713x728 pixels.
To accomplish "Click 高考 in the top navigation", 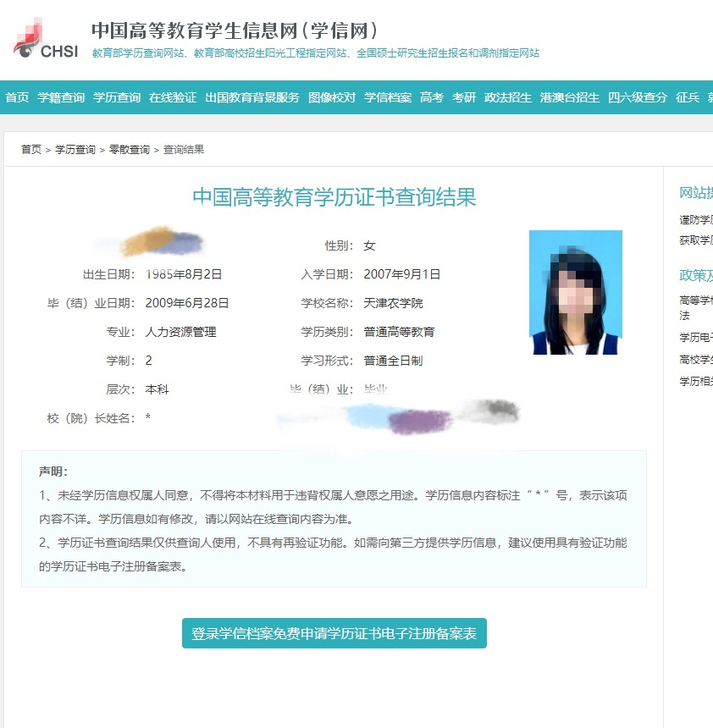I will click(432, 97).
